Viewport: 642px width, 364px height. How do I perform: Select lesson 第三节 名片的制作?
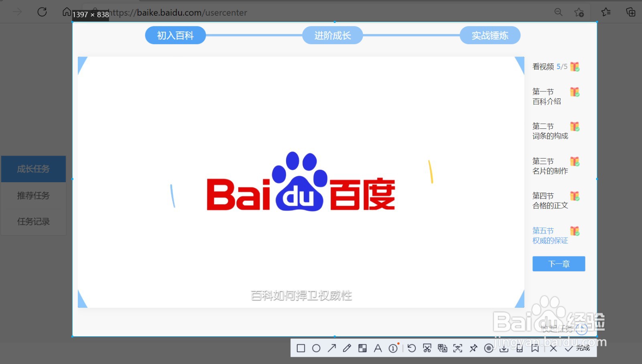pos(550,166)
